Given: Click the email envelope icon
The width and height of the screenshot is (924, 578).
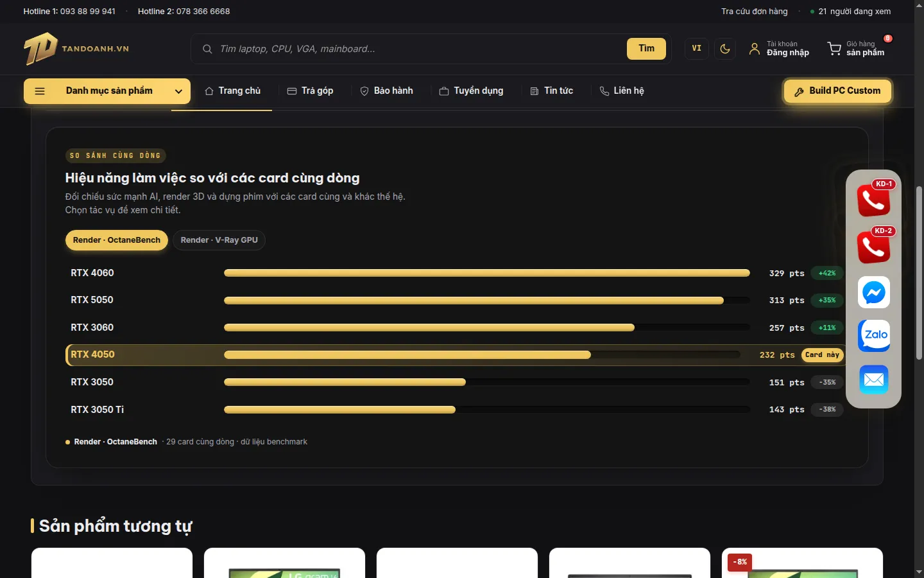Looking at the screenshot, I should click(x=873, y=380).
